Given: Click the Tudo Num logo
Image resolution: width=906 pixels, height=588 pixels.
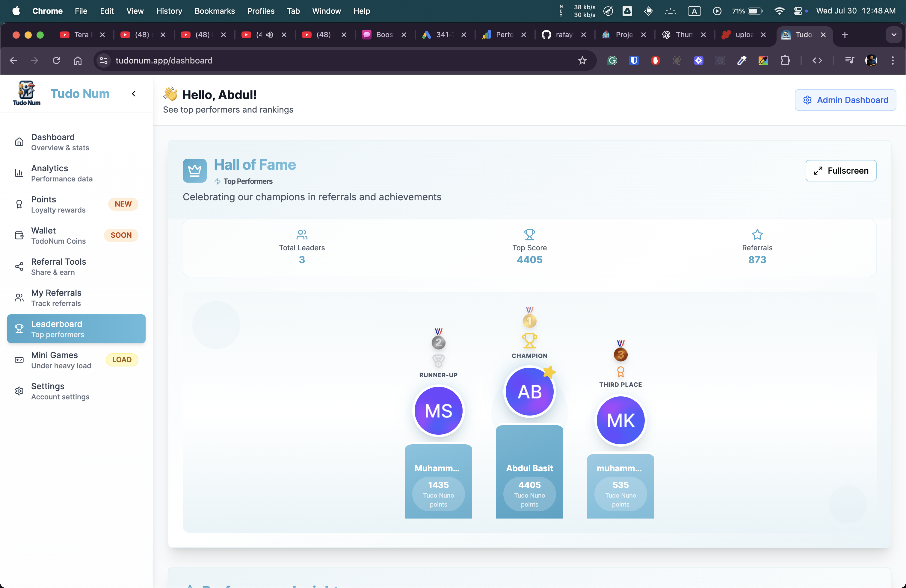Looking at the screenshot, I should coord(26,93).
